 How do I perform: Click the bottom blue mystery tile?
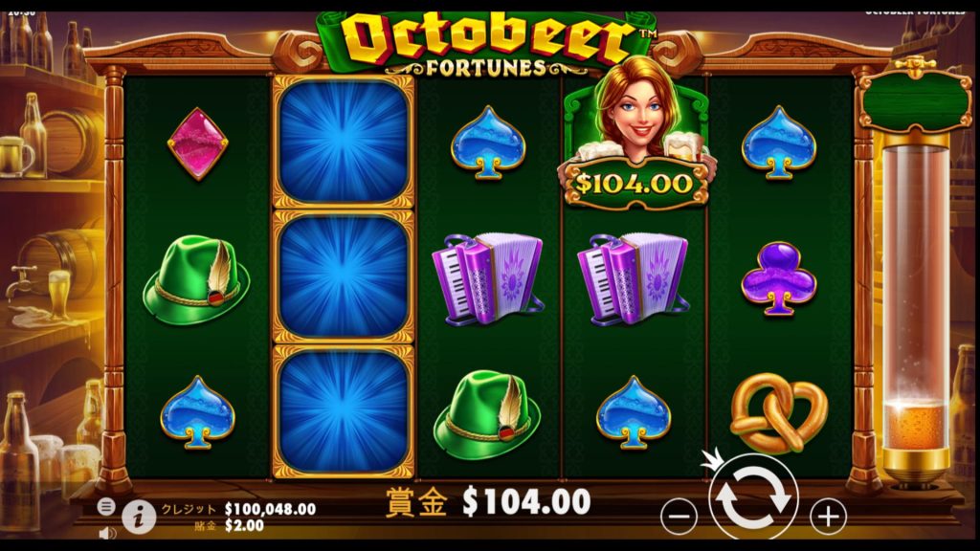tap(344, 411)
